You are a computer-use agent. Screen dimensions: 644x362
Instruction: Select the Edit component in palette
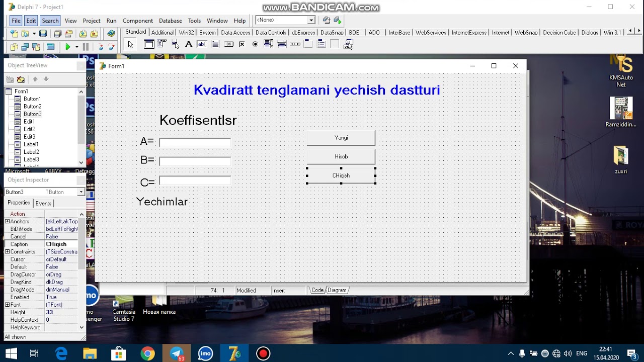point(202,44)
